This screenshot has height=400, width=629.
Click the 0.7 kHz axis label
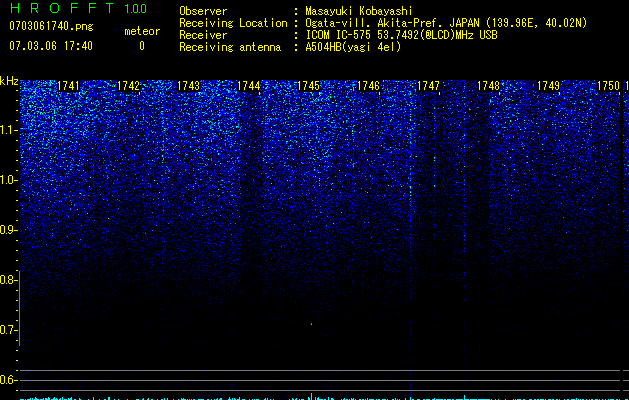coord(8,330)
